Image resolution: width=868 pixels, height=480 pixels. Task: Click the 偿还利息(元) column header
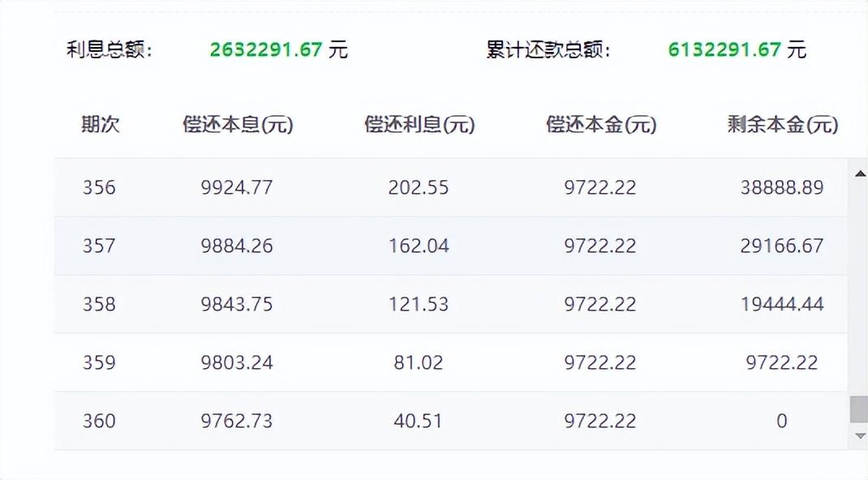(x=419, y=125)
